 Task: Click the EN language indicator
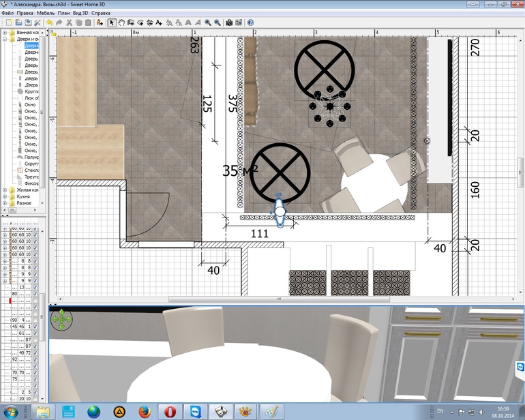click(x=440, y=411)
